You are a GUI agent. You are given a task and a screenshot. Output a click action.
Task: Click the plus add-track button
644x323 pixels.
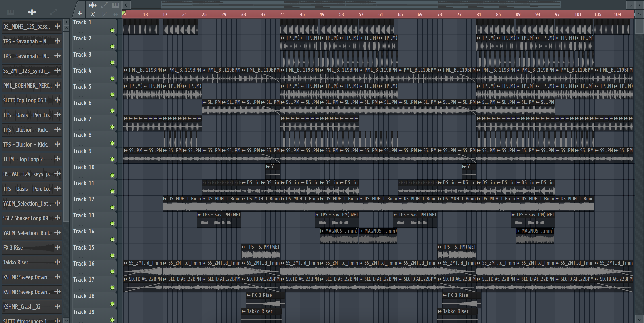(80, 13)
